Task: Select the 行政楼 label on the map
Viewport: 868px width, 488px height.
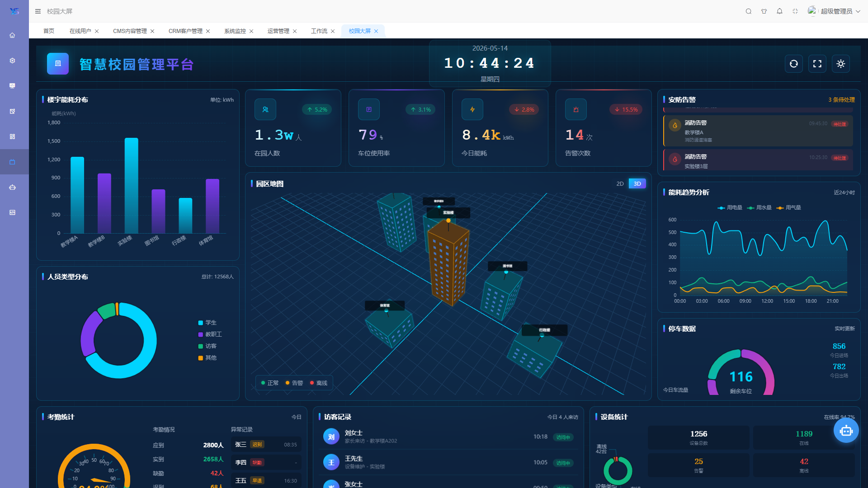Action: [544, 330]
